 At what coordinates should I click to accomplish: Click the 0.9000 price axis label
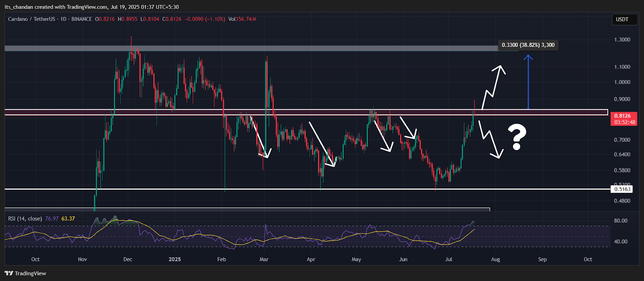(622, 99)
